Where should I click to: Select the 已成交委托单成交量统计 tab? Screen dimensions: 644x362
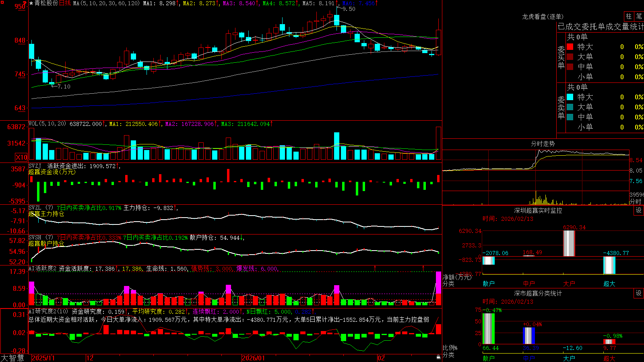601,27
